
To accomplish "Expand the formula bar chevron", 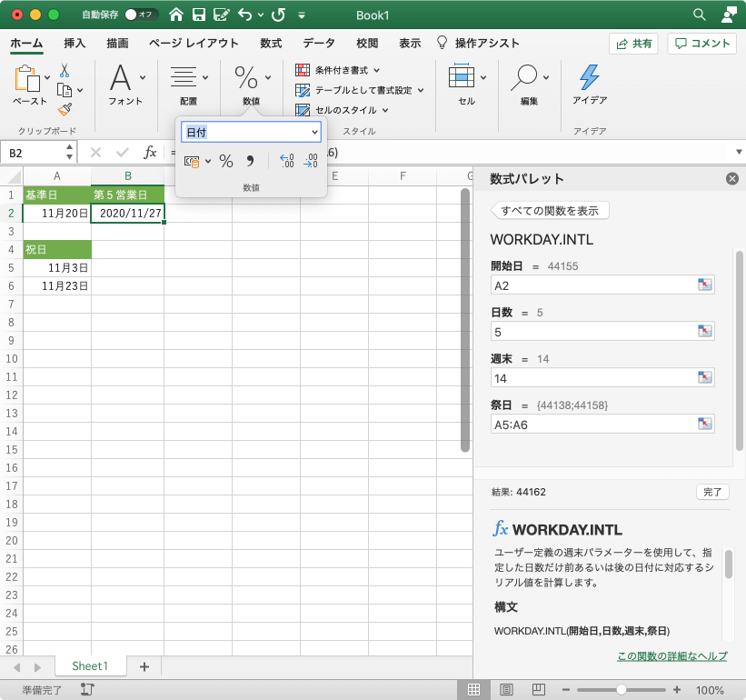I will (739, 153).
